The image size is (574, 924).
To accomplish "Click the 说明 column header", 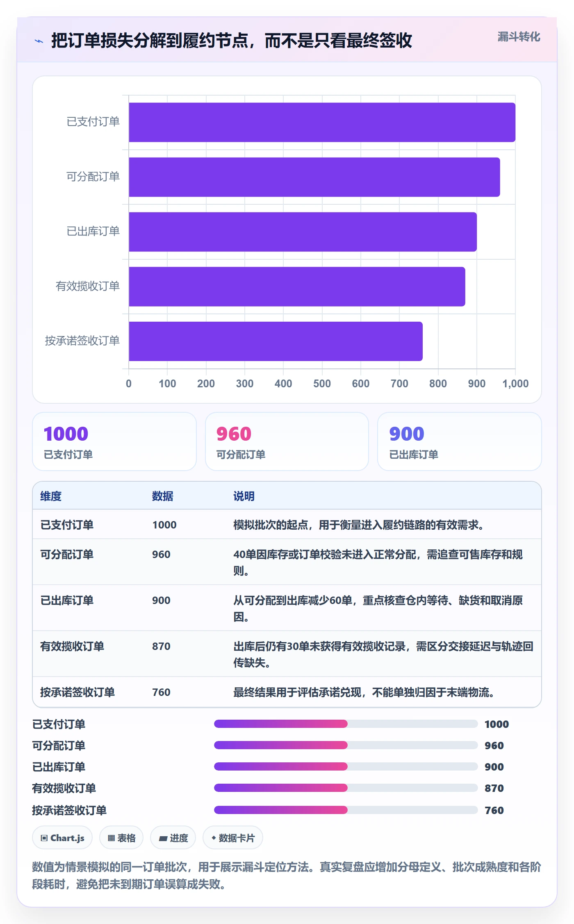I will [x=244, y=496].
